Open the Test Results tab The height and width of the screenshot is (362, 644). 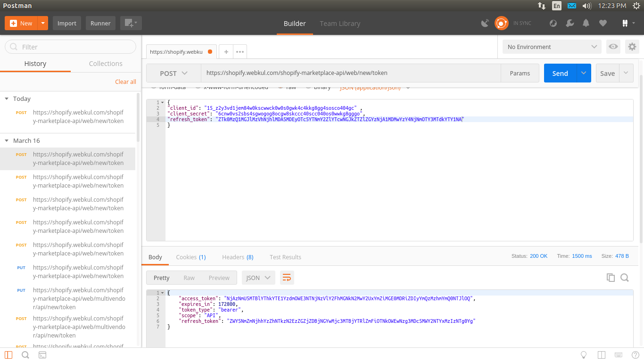(285, 257)
